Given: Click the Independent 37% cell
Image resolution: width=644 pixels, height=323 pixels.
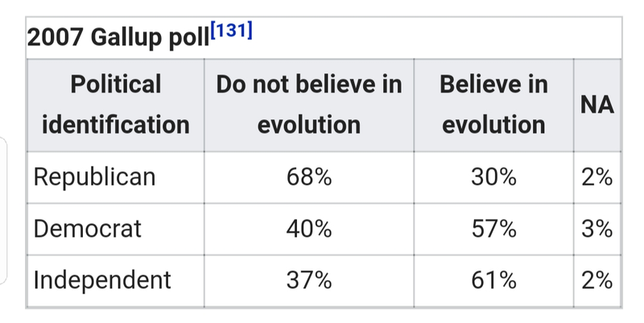Looking at the screenshot, I should pyautogui.click(x=309, y=280).
